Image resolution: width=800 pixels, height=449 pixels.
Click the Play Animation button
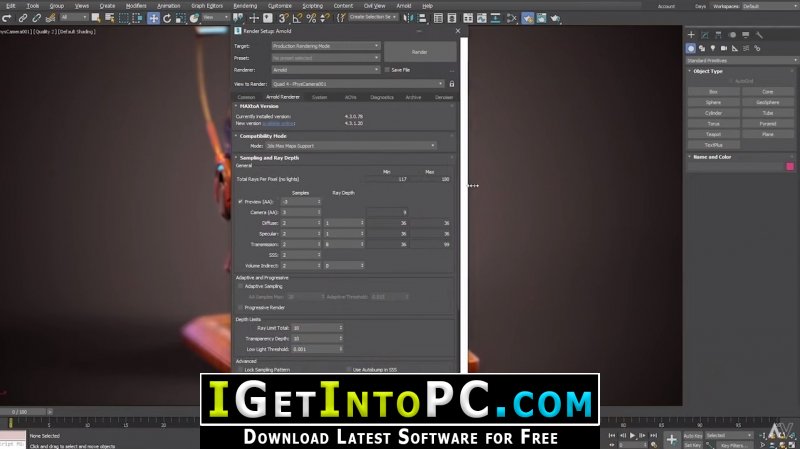click(633, 435)
